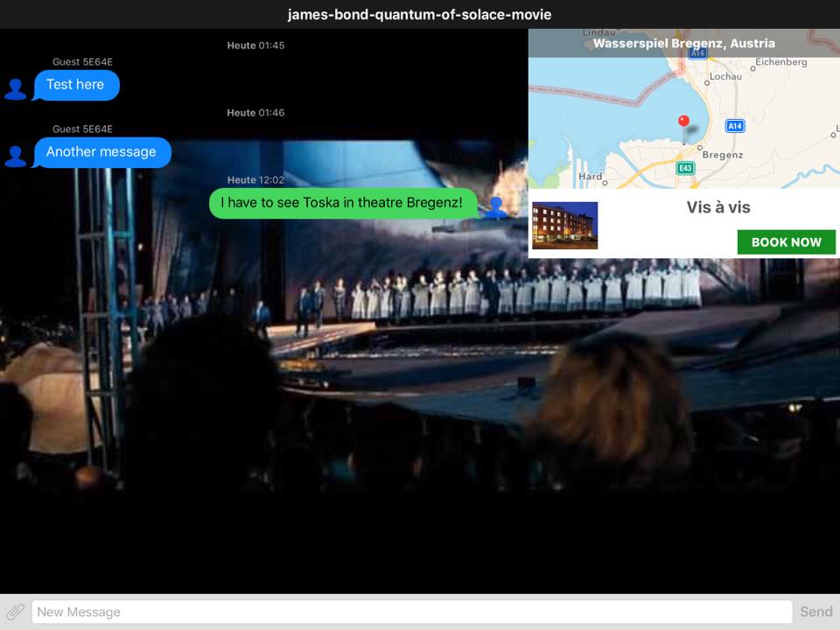Click avatar icon beside 'Test here'
The width and height of the screenshot is (840, 630).
tap(15, 89)
